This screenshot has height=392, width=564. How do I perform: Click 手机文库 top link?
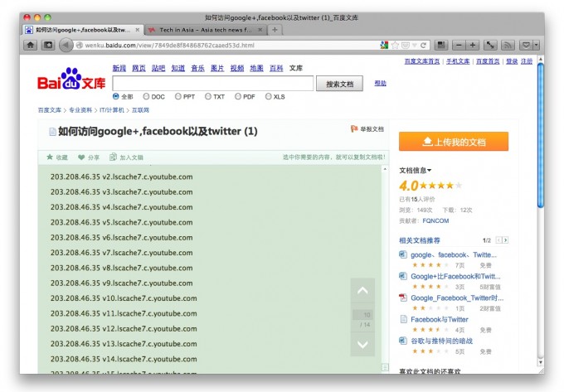pyautogui.click(x=458, y=61)
